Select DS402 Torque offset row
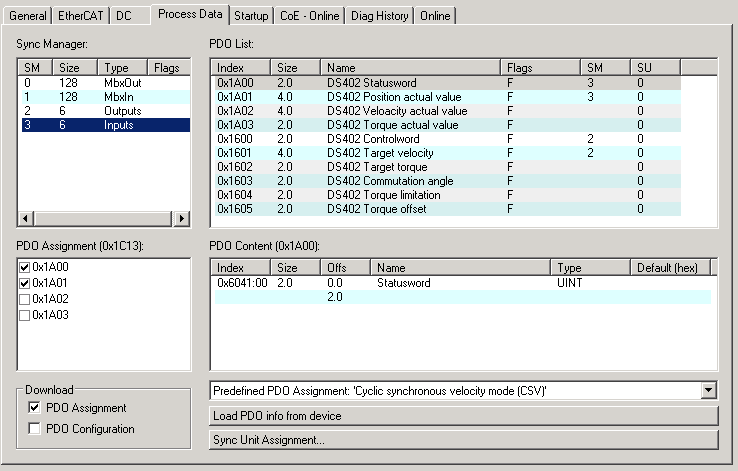Screen dimensions: 738x471 tap(448, 209)
